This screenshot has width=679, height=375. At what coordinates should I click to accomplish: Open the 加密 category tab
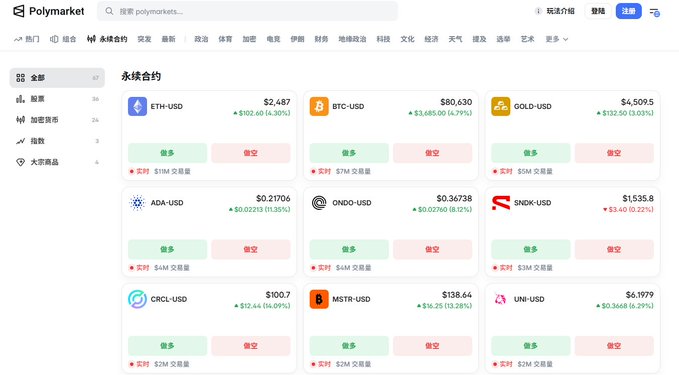click(x=249, y=39)
